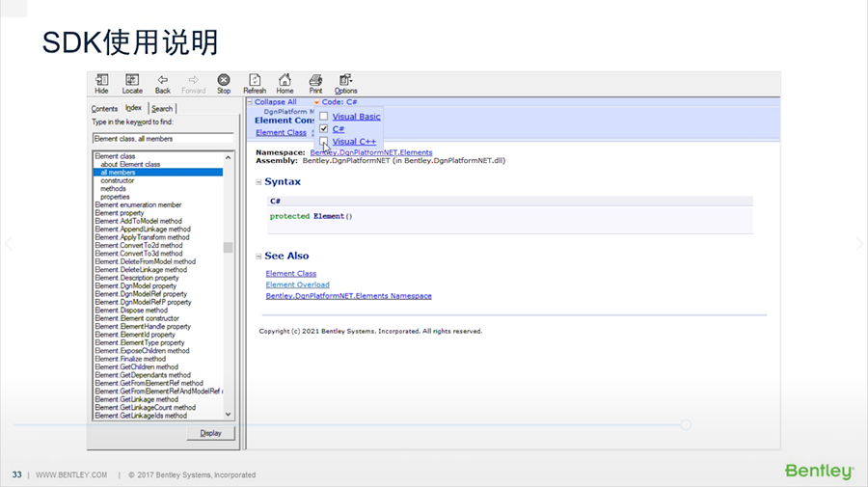This screenshot has width=868, height=487.
Task: Click the Forward arrow icon
Action: click(x=193, y=80)
